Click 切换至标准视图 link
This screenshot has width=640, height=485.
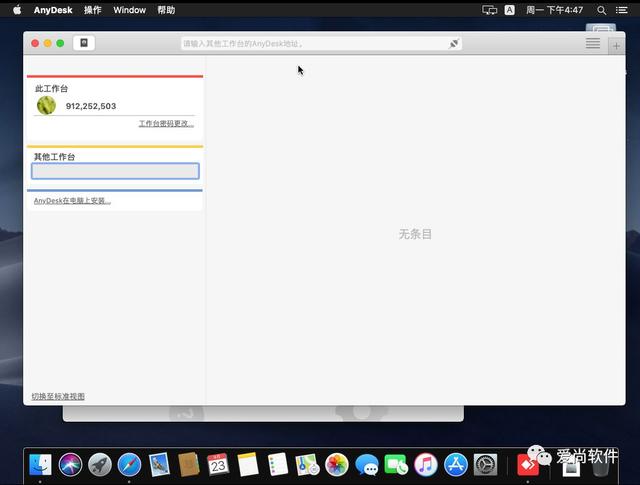[x=58, y=396]
